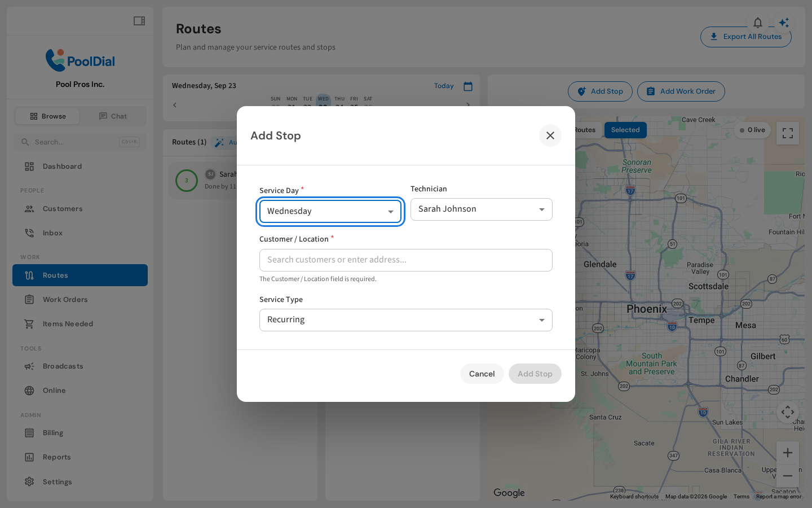Switch to the Chat tab

[x=113, y=116]
